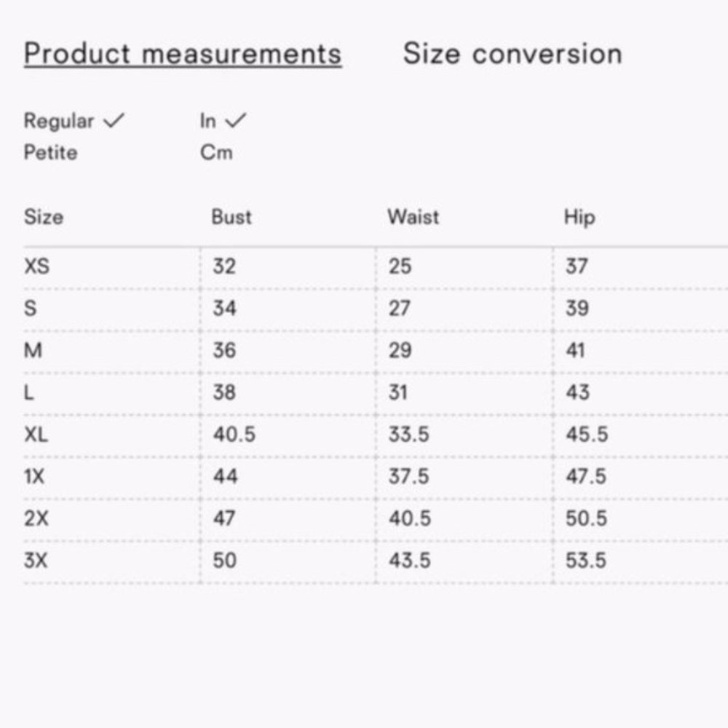Click the Size column header
Viewport: 728px width, 728px height.
point(44,217)
